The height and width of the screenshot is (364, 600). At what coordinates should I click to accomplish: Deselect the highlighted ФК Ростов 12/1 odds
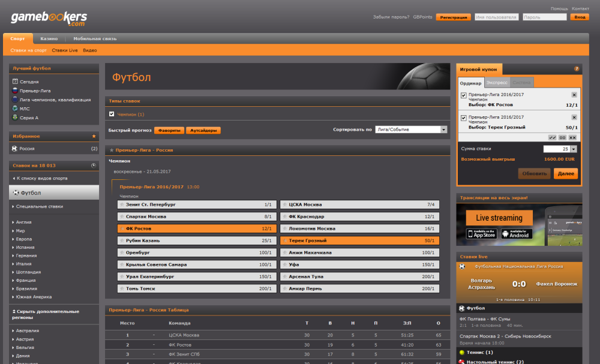pos(197,228)
